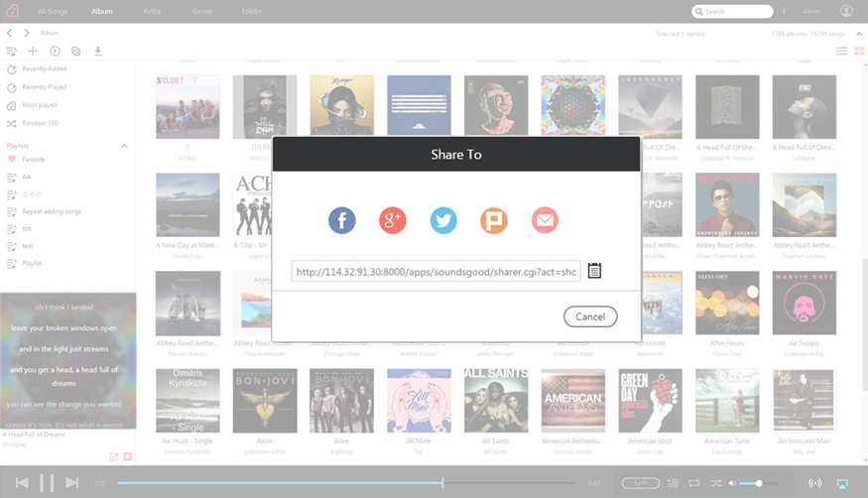Adjust the volume slider
Screen dimensions: 868x498
coord(757,483)
